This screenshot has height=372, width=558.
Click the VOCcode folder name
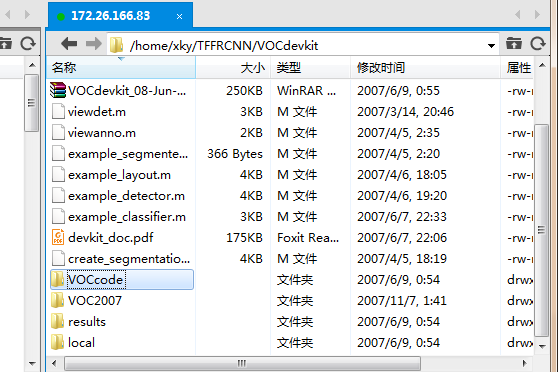pyautogui.click(x=95, y=280)
